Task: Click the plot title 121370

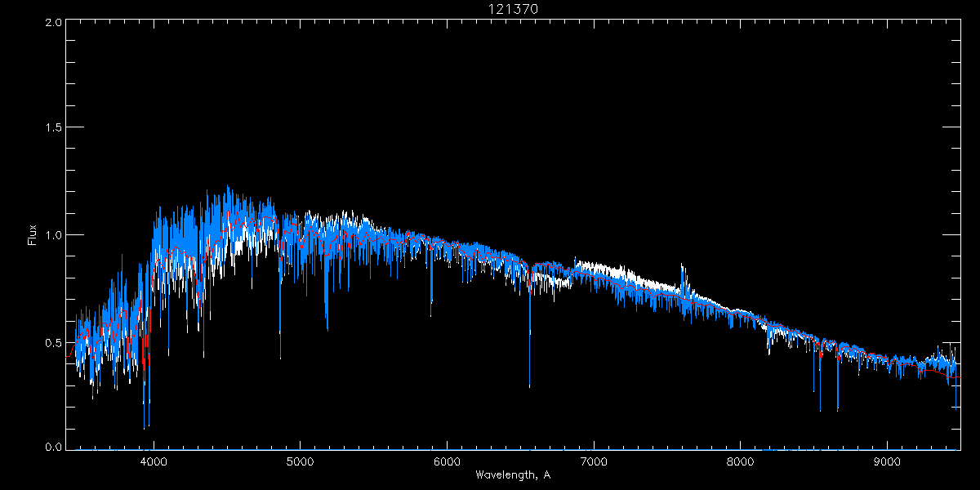Action: [513, 8]
